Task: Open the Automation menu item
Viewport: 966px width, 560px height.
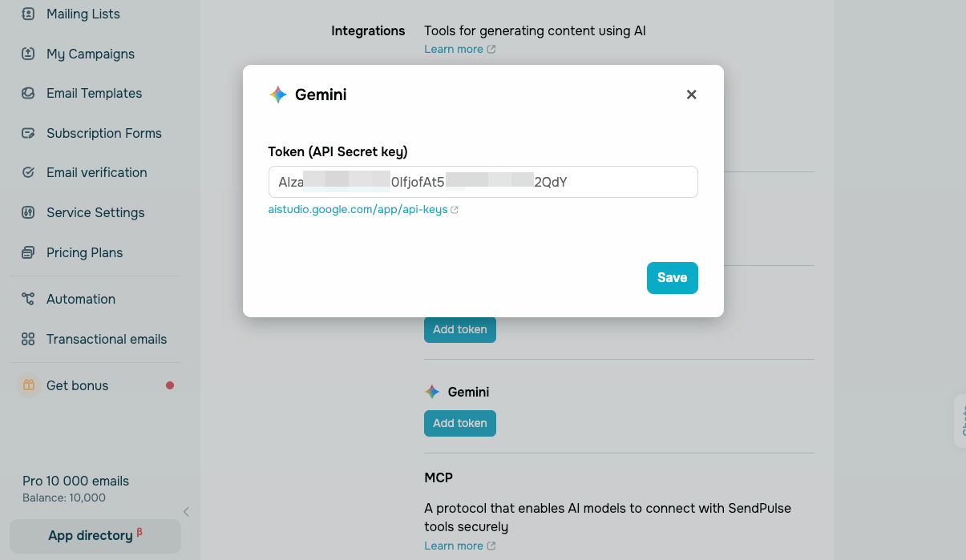Action: [81, 299]
